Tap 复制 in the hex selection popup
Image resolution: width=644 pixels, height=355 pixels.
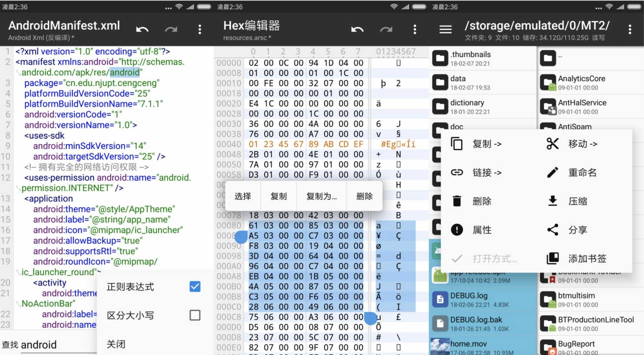[x=278, y=196]
